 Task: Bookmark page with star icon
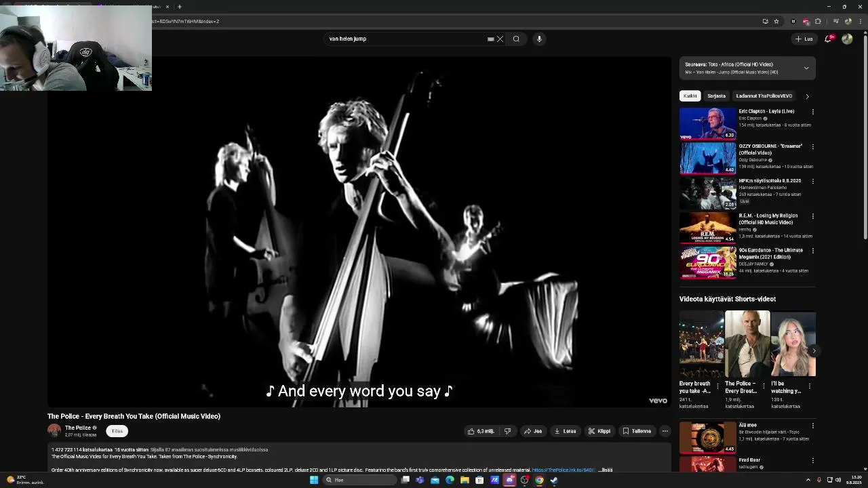776,21
